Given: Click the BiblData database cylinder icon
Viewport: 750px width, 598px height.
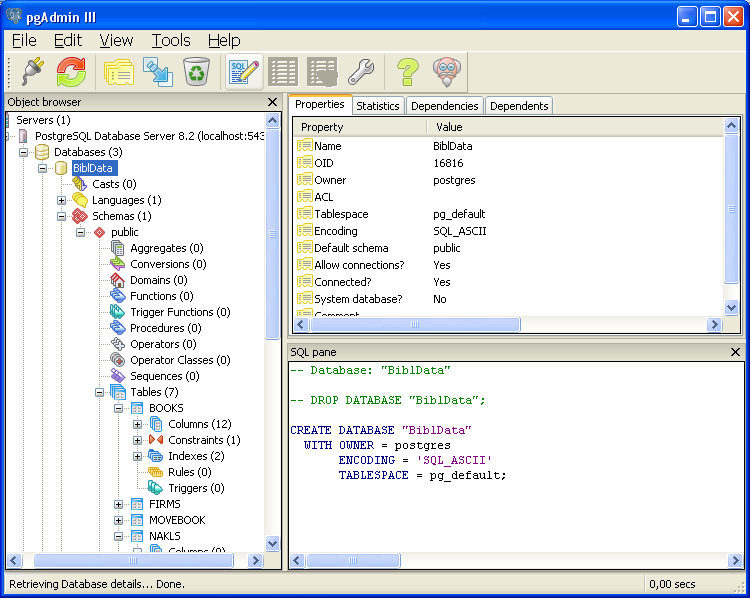Looking at the screenshot, I should pos(61,168).
